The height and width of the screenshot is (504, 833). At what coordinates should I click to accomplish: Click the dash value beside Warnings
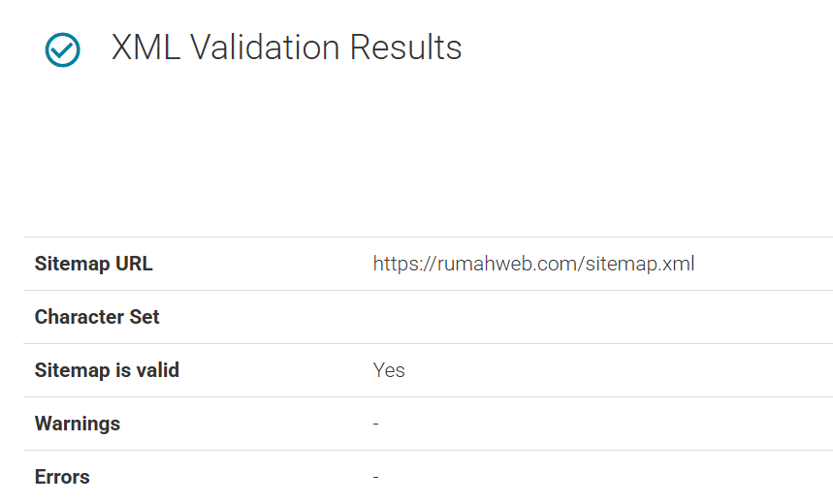click(376, 424)
